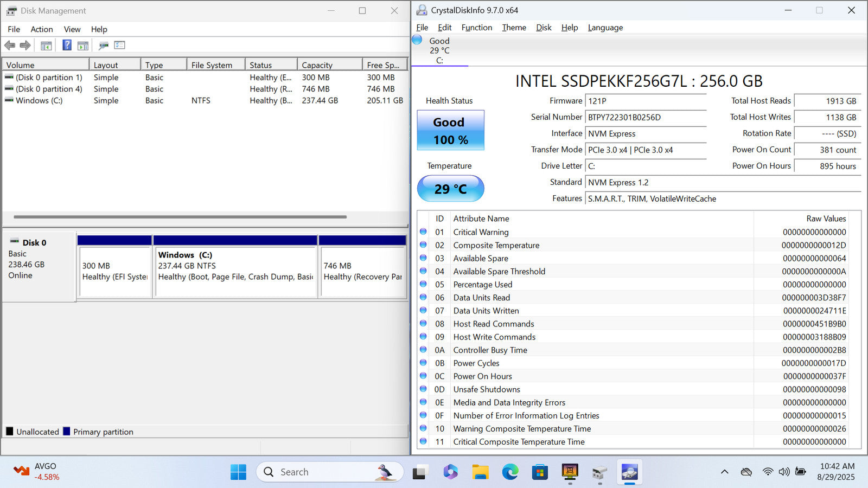Click the Rescan Disks toolbar icon

pos(103,46)
